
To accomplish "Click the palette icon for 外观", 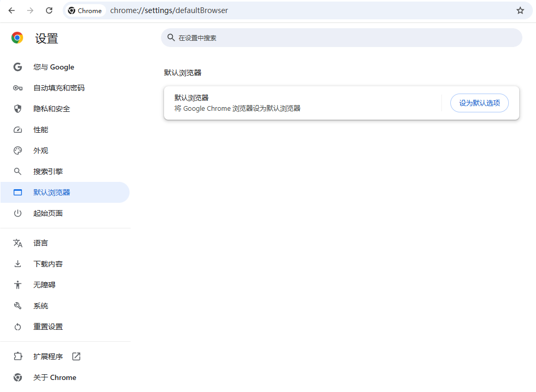I will click(x=18, y=151).
